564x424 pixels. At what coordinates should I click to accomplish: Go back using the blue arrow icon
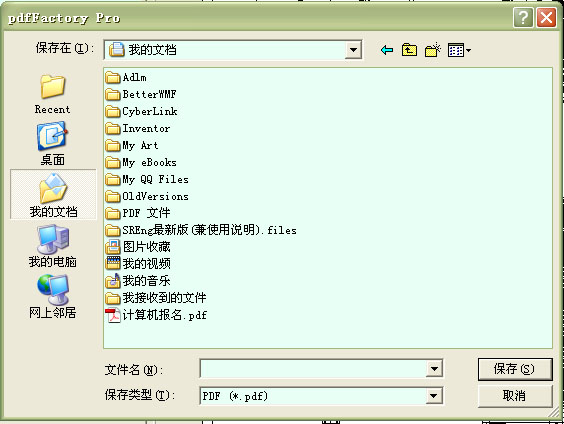pos(387,50)
